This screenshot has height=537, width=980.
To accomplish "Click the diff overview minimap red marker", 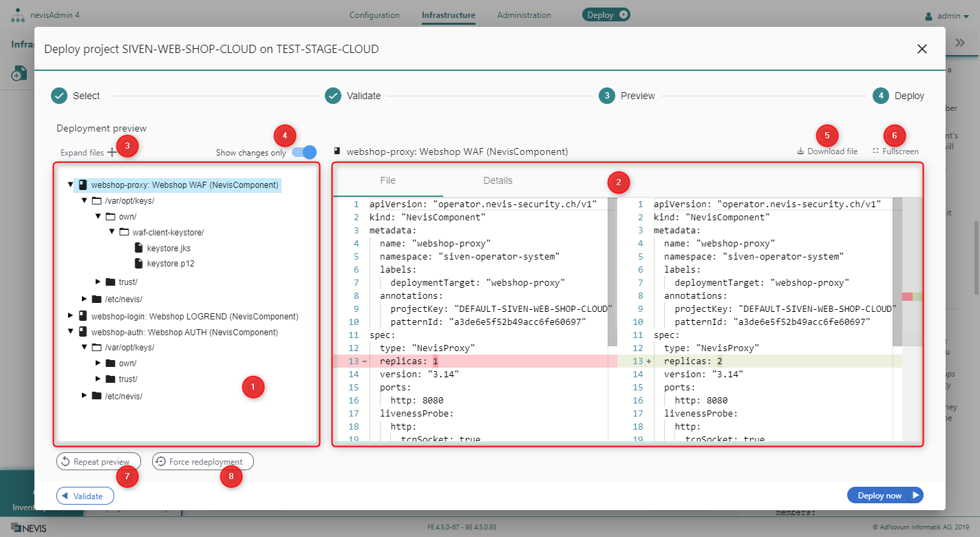I will (907, 296).
